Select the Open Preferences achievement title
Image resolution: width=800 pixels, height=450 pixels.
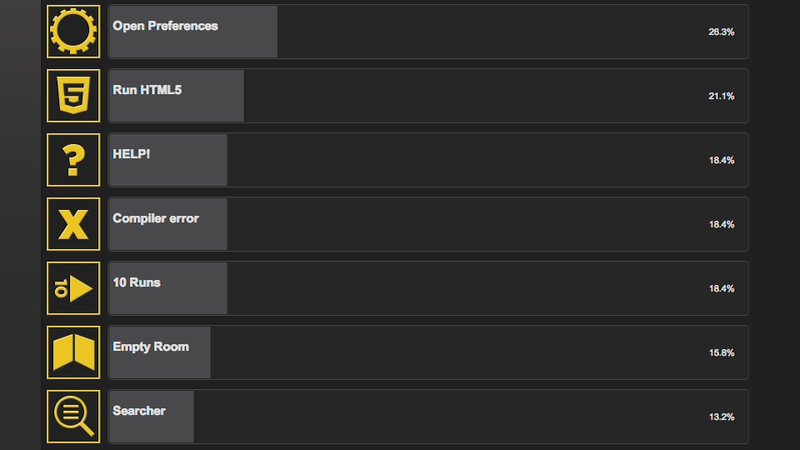click(165, 26)
